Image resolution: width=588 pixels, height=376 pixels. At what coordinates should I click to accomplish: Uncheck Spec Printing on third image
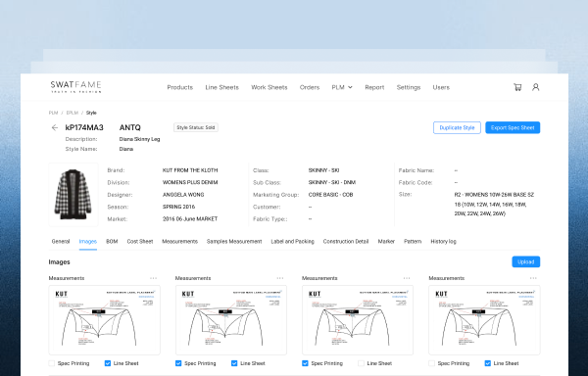coord(305,363)
